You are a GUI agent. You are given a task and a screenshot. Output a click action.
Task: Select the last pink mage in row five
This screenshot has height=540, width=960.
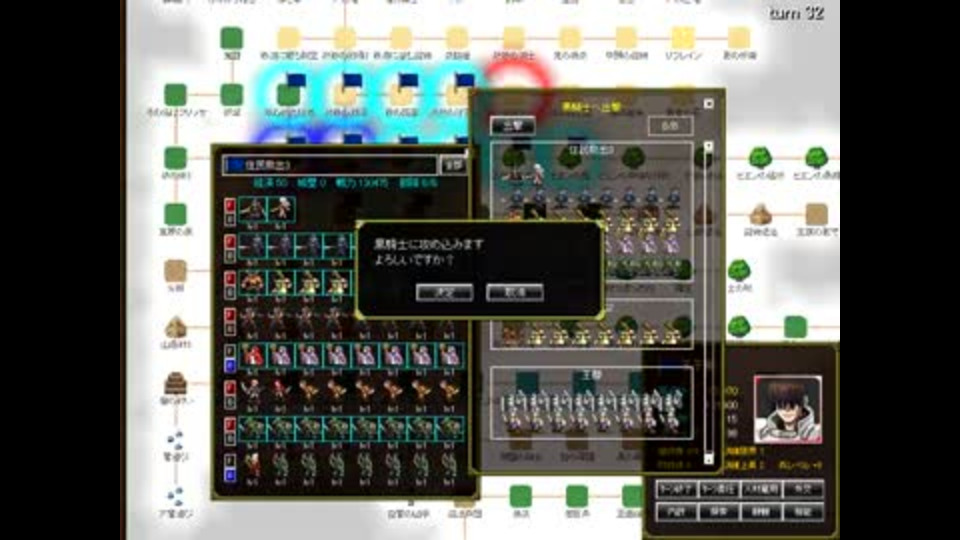tap(450, 356)
